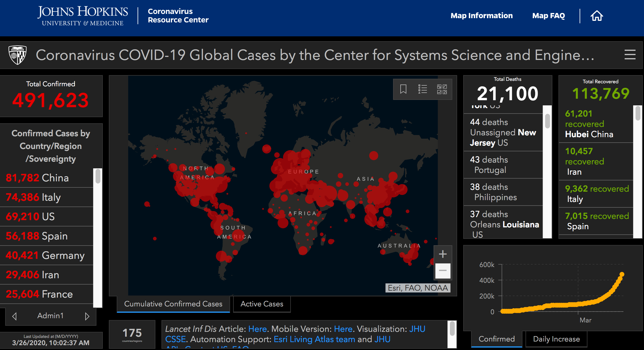Screen dimensions: 644x350
Task: Open Esri Living Atlas team link
Action: (x=314, y=339)
